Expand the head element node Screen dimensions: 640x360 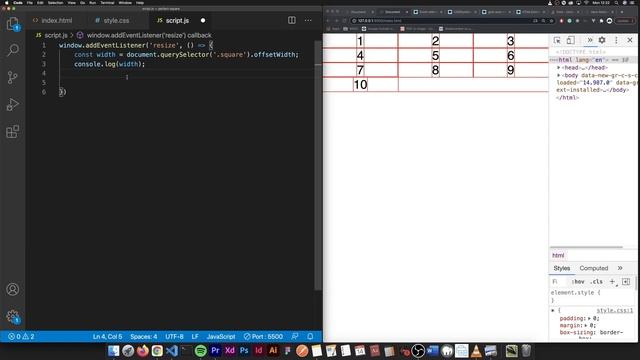[559, 68]
